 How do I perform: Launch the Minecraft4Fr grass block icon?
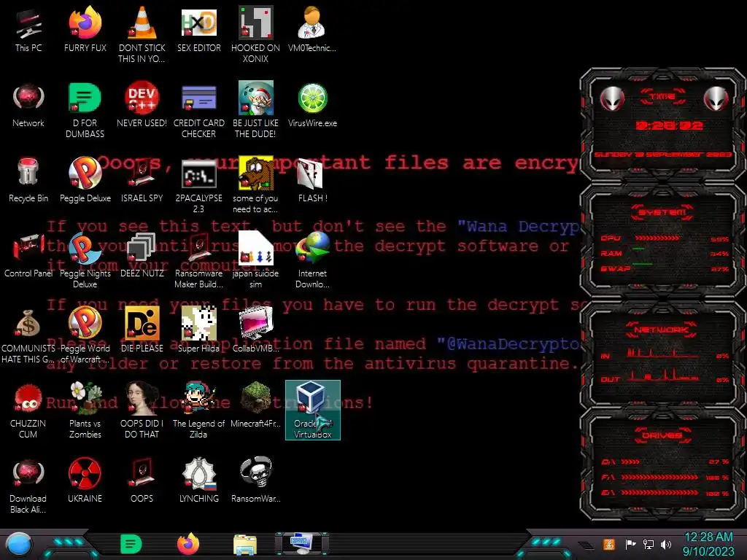255,405
